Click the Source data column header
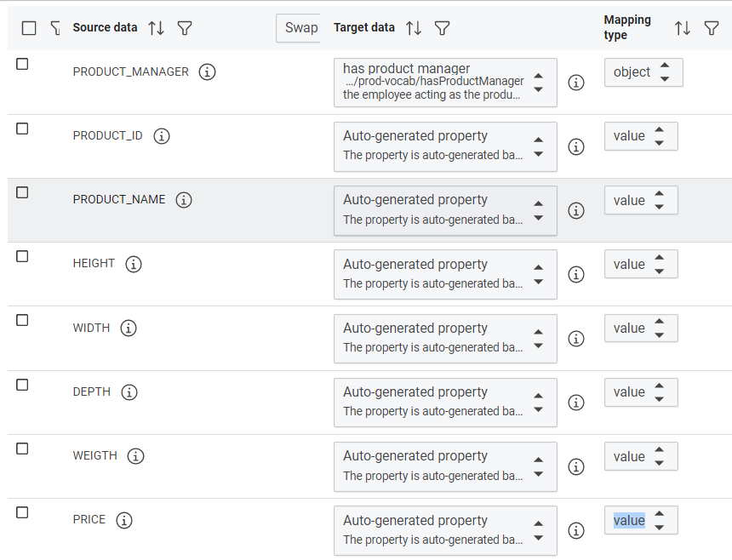 pos(105,27)
